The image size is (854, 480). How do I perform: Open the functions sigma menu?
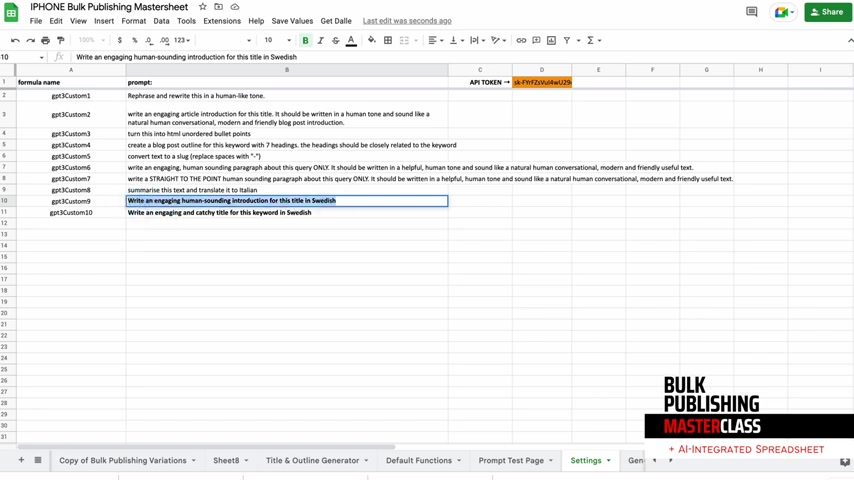(593, 40)
